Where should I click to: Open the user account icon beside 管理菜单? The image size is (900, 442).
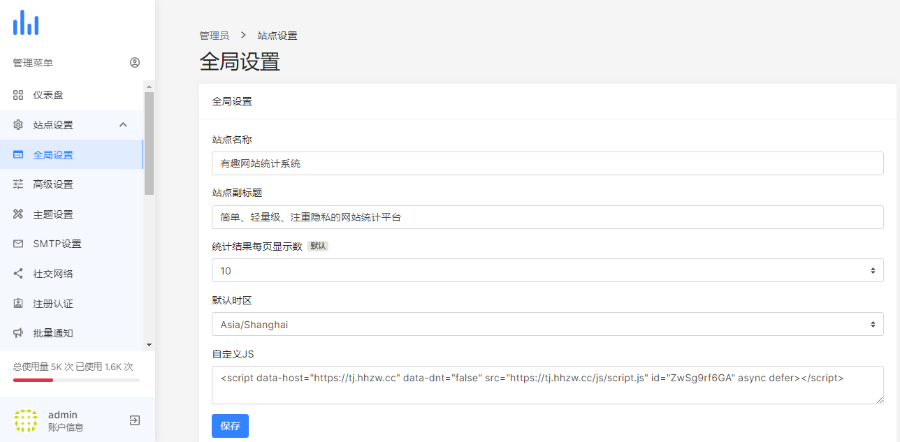click(x=135, y=63)
